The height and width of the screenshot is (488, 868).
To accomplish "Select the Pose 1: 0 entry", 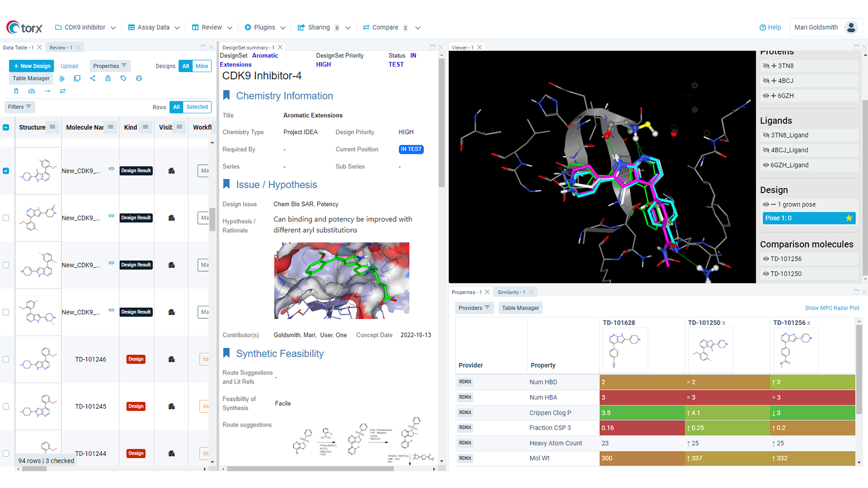I will click(803, 218).
